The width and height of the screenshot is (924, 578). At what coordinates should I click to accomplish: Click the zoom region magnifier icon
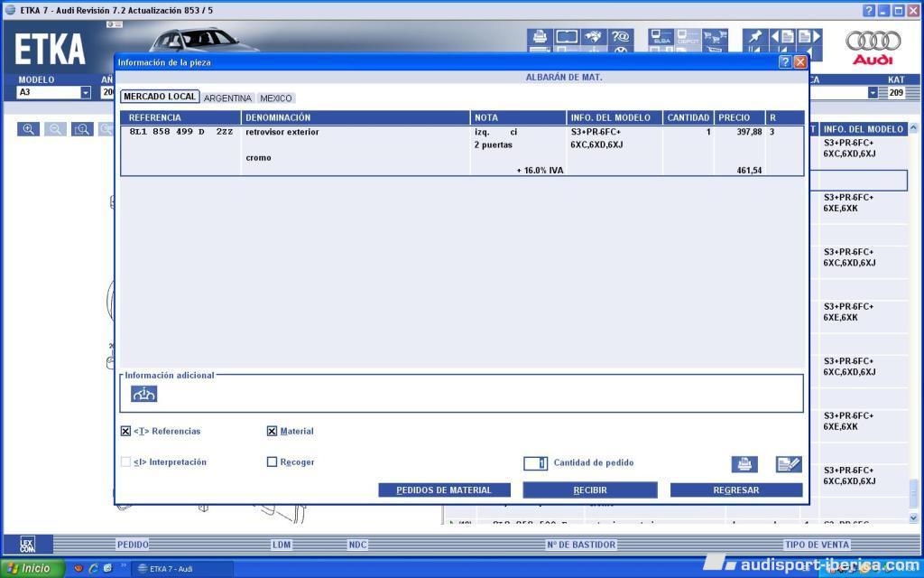tap(82, 129)
